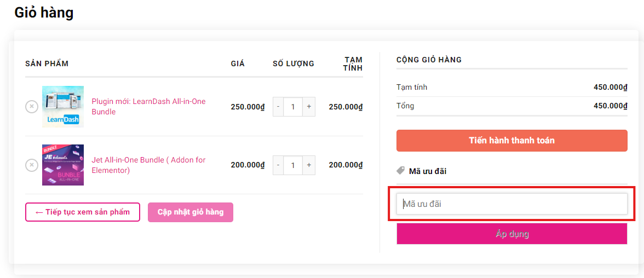
Task: Decrease Jet Bundle quantity with minus
Action: pos(278,165)
